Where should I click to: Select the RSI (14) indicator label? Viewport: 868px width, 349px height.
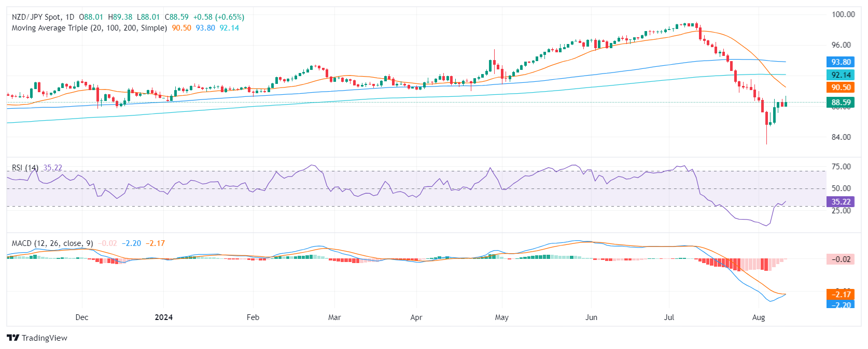25,168
